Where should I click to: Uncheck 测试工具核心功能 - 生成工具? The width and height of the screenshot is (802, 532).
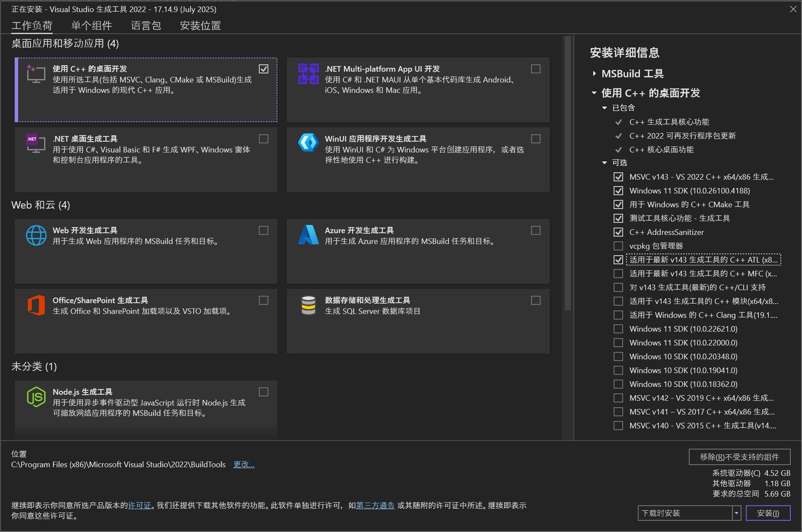(x=618, y=218)
